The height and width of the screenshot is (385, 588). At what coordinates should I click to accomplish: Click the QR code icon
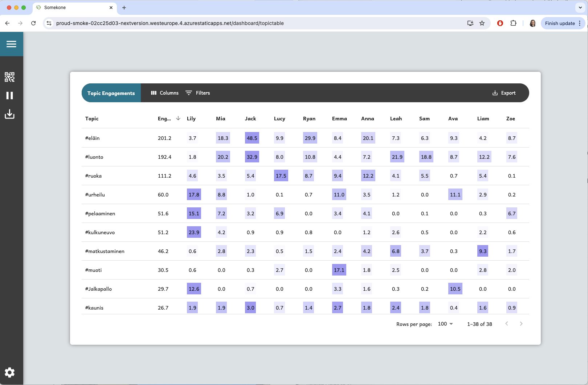pyautogui.click(x=10, y=77)
